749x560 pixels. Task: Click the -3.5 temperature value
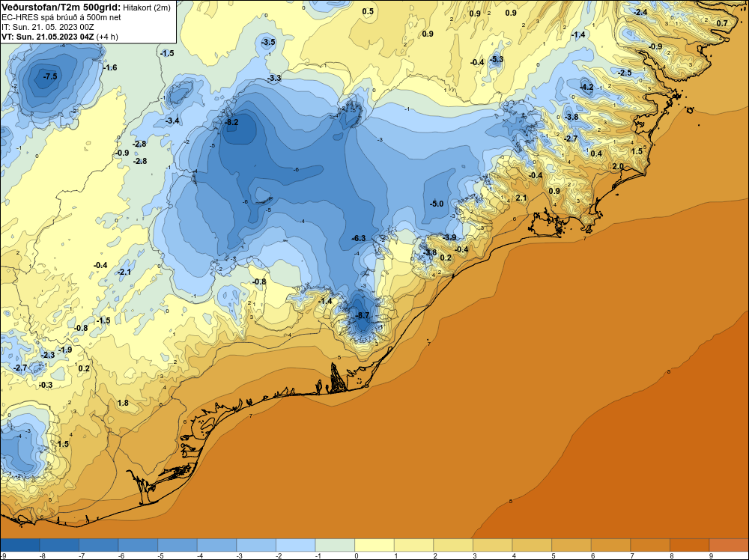268,42
